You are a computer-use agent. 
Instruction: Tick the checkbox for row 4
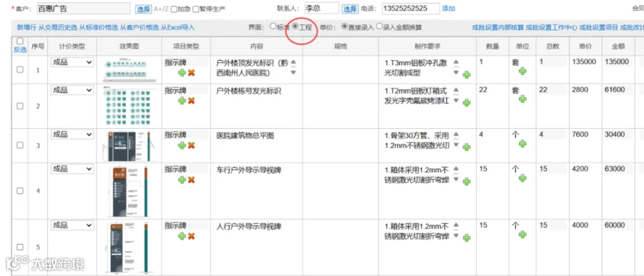pos(20,191)
